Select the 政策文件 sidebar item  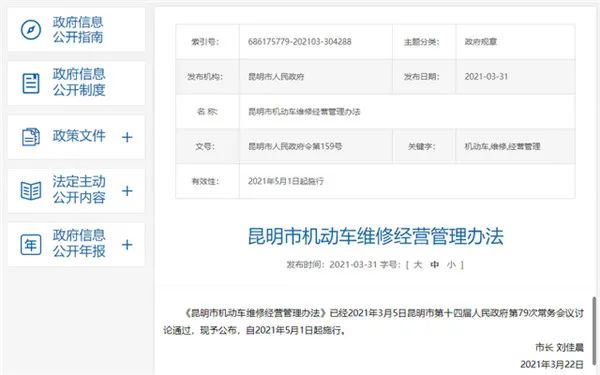[x=76, y=137]
